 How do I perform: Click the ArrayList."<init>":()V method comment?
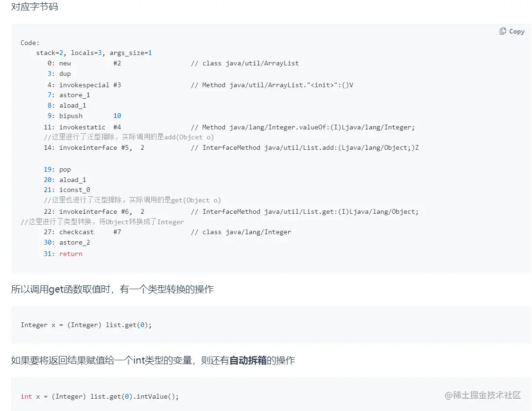[x=272, y=85]
